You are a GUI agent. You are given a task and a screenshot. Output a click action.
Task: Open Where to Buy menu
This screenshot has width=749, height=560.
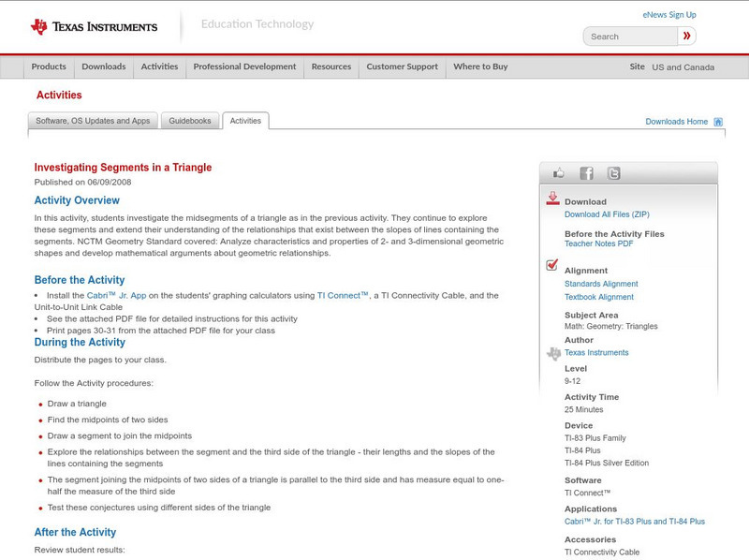point(480,66)
